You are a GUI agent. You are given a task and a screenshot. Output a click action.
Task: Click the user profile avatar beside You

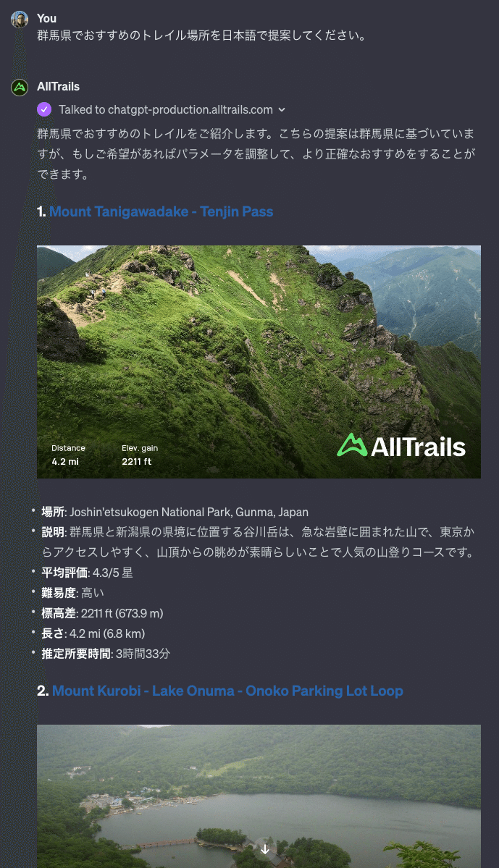coord(20,20)
